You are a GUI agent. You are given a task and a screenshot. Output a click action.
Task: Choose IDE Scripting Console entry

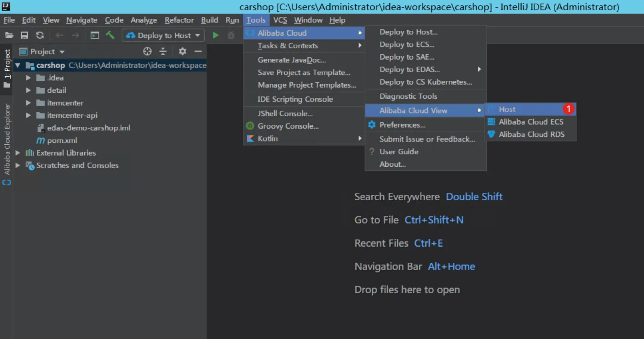304,99
